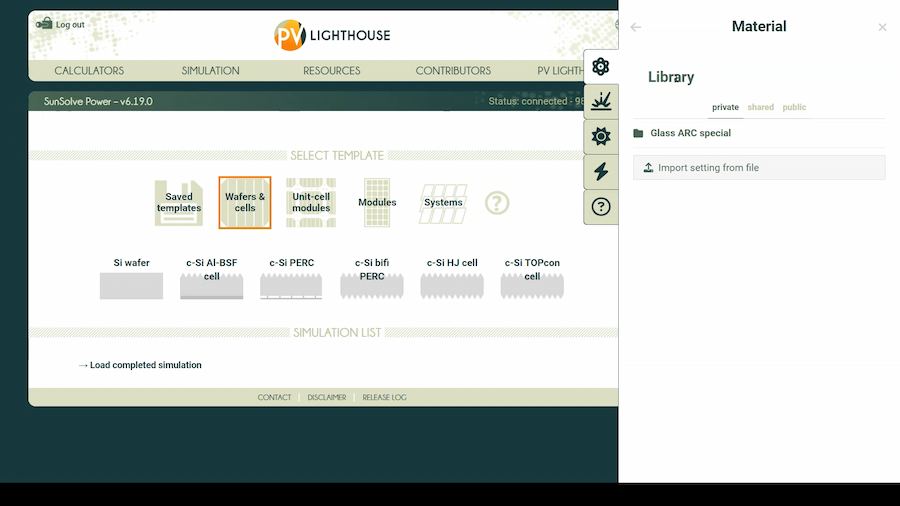This screenshot has height=506, width=900.
Task: Select the Wafers & cells template tile
Action: [245, 203]
